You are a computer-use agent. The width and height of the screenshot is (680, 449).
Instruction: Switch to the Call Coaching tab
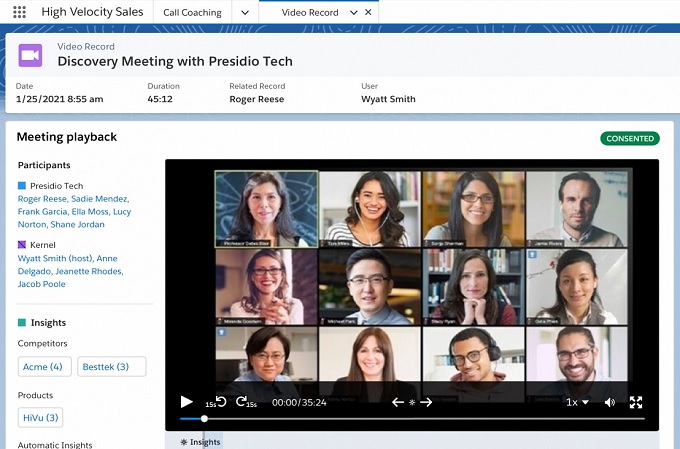click(192, 13)
